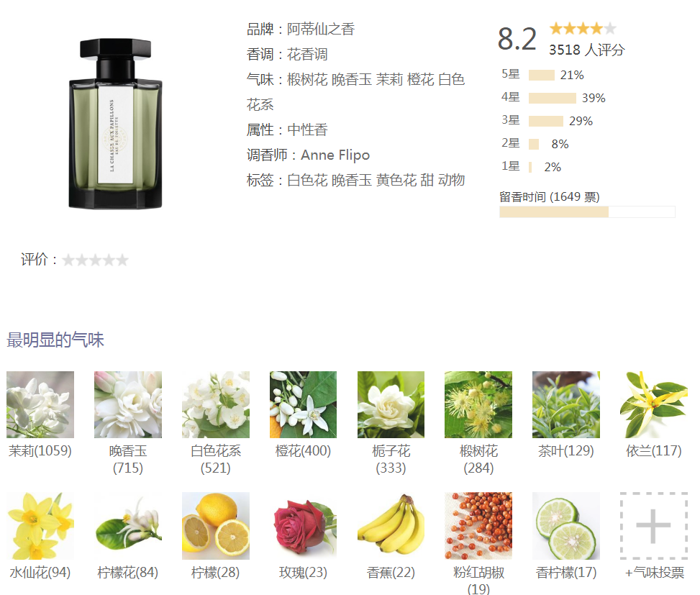
Task: Click the 晚香玉 tag in 标签 row
Action: 351,181
